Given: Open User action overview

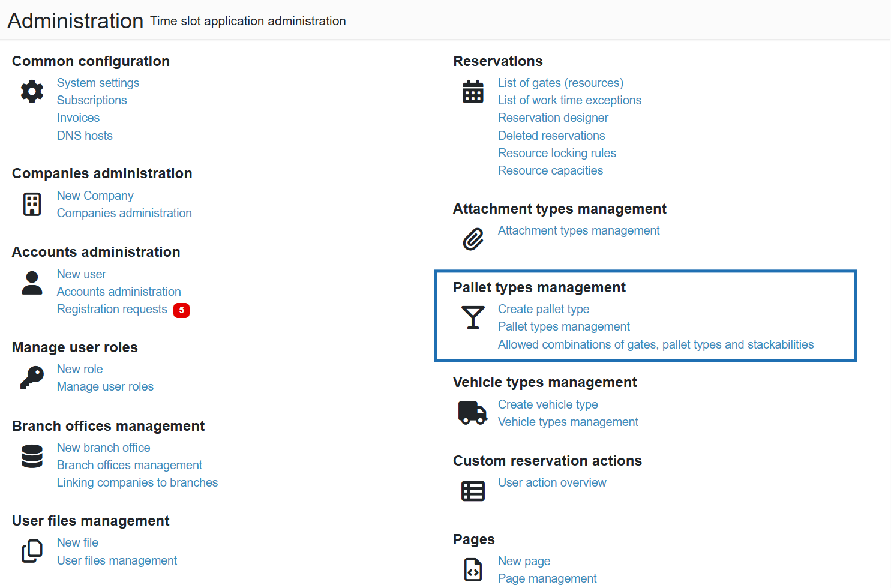Looking at the screenshot, I should click(551, 482).
